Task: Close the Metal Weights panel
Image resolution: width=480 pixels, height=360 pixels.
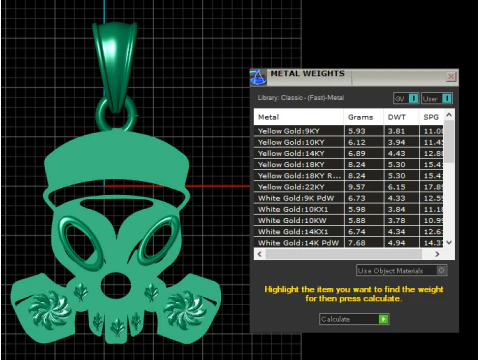Action: pos(451,77)
